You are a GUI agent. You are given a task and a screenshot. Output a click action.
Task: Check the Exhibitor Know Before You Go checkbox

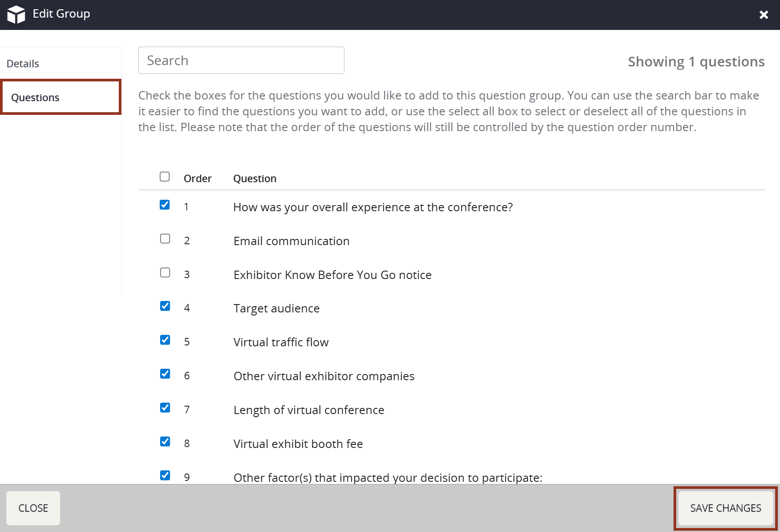165,272
